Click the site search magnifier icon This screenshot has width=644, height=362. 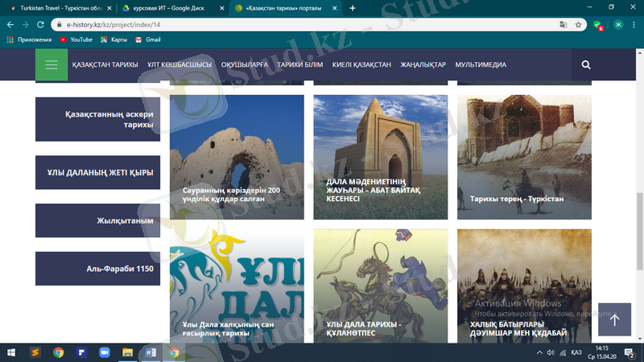coord(585,65)
